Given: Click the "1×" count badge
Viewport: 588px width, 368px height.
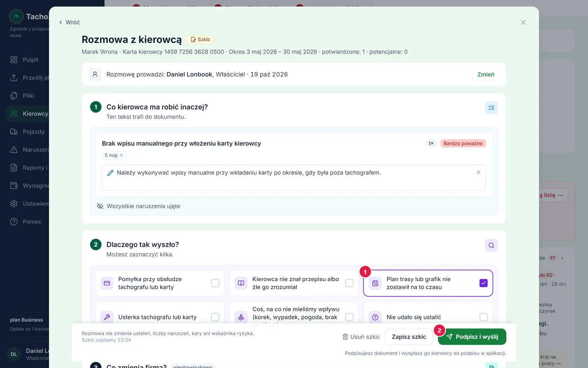Looking at the screenshot, I should coord(431,144).
